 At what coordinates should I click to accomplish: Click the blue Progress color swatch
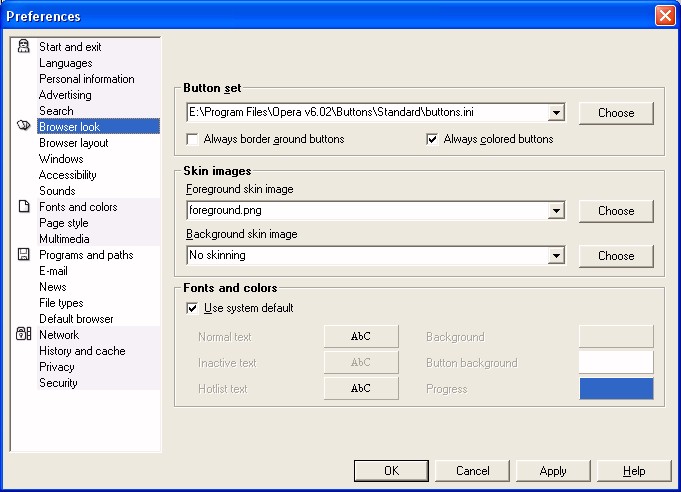pos(616,389)
